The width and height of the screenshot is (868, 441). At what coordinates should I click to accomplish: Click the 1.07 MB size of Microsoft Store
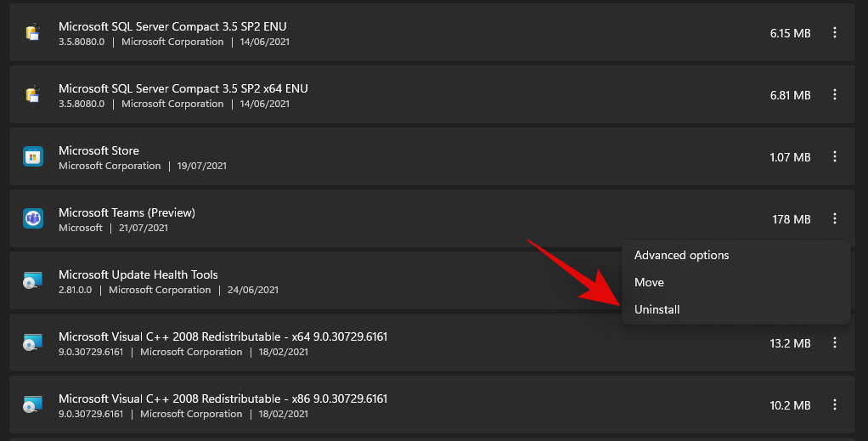790,157
